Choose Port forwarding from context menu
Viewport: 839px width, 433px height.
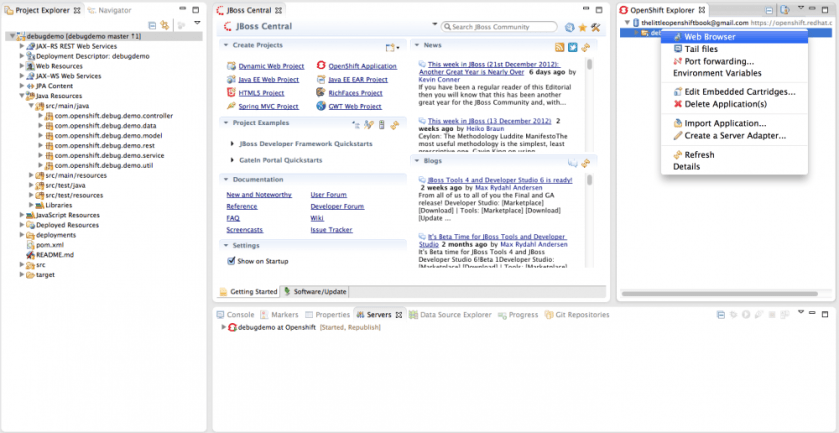713,61
